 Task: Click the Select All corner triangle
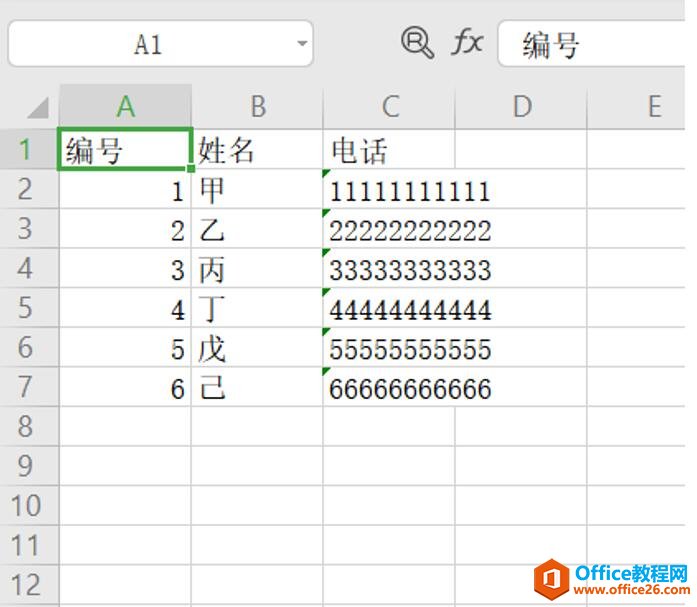[x=37, y=108]
